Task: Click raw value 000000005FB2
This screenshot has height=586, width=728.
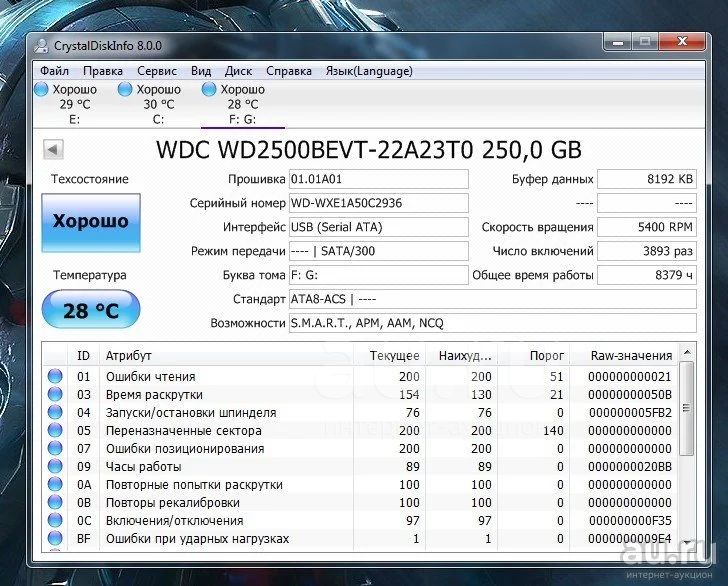Action: (x=630, y=412)
